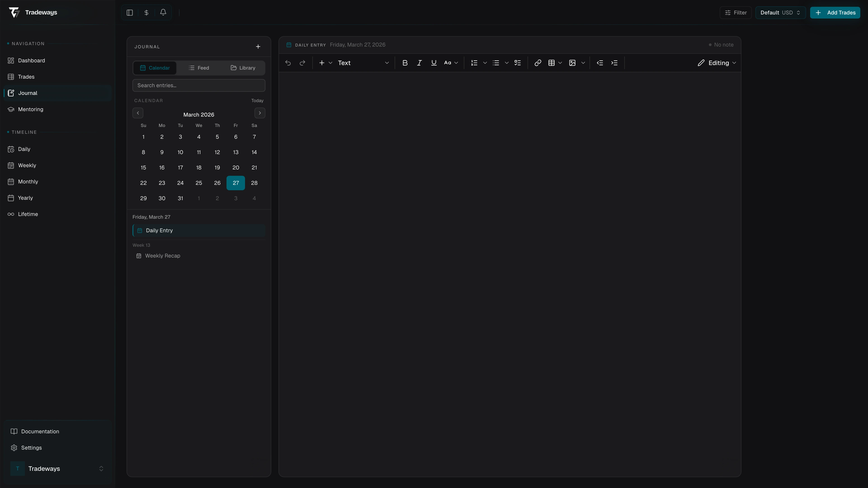Open the notifications bell
The width and height of the screenshot is (868, 488).
(x=163, y=12)
